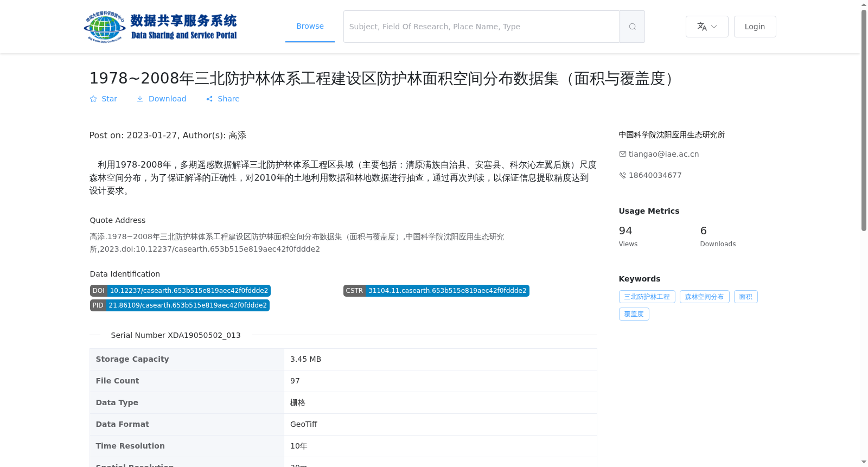
Task: Click the scrollbar up arrow
Action: coord(864,4)
